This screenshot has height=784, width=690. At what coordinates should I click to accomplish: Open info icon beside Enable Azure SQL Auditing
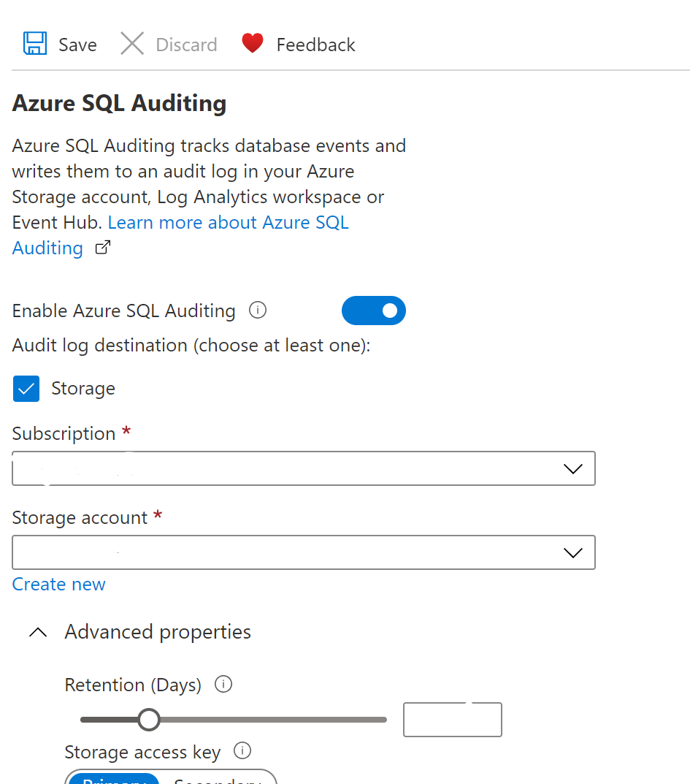coord(258,311)
